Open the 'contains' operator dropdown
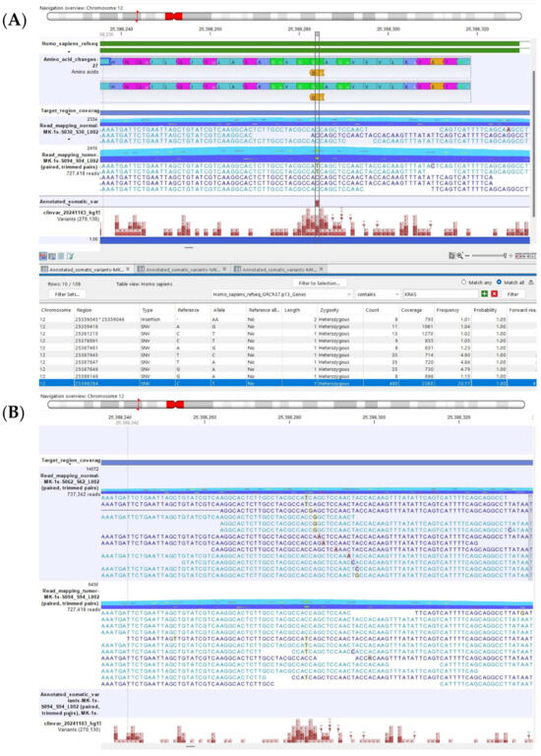 click(x=378, y=294)
